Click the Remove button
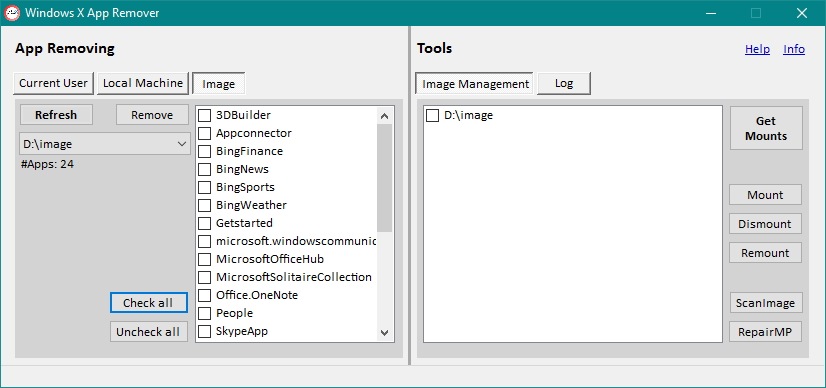The width and height of the screenshot is (826, 388). tap(152, 115)
